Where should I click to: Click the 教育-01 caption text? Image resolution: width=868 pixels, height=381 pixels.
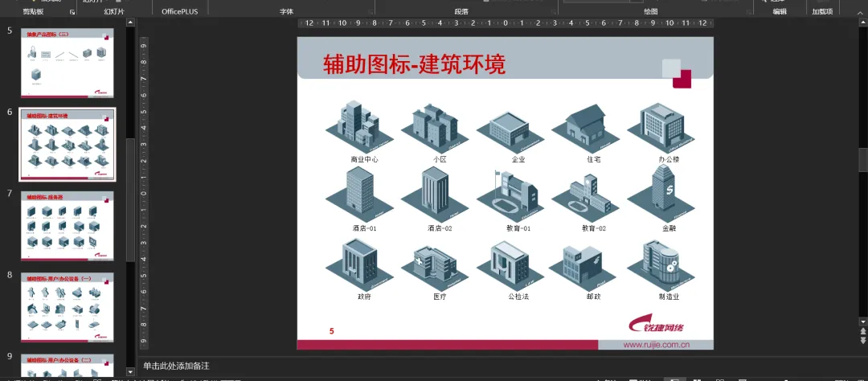(x=518, y=228)
